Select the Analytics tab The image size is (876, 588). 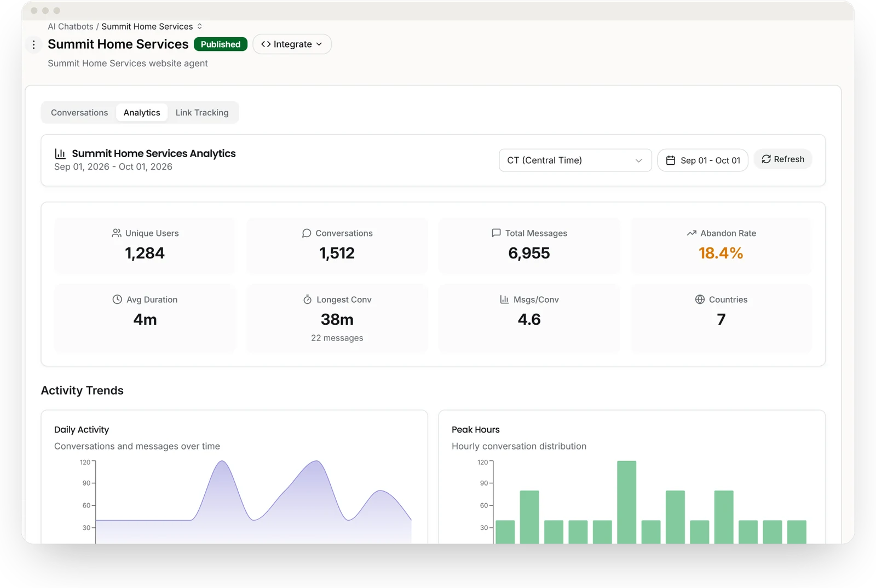(142, 113)
